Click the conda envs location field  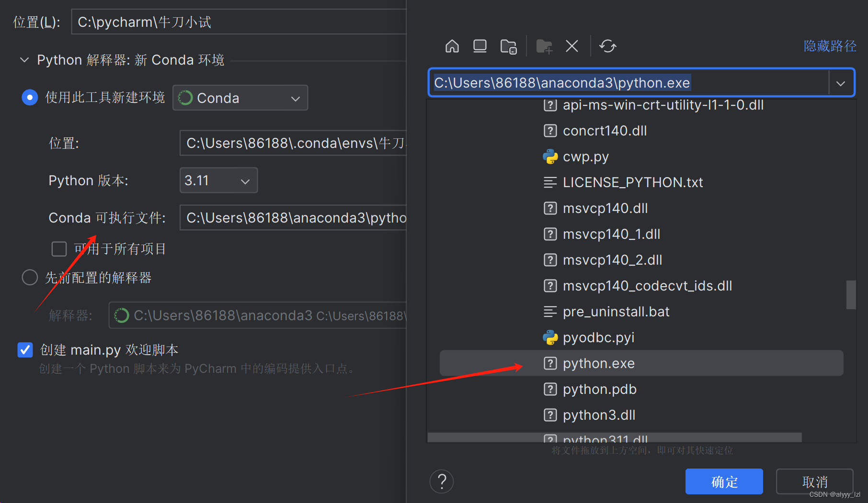coord(293,143)
